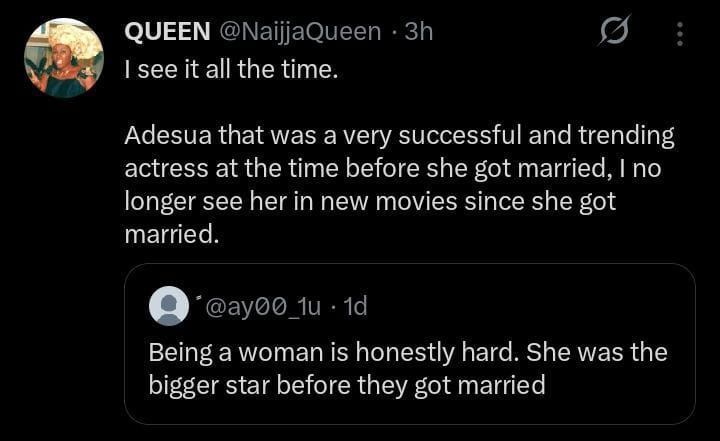The height and width of the screenshot is (441, 720).
Task: Click the 1d timestamp on quoted post
Action: point(355,306)
